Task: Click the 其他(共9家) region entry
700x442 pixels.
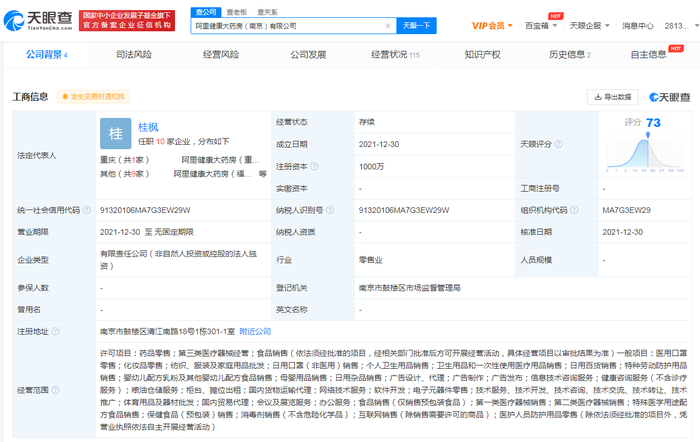Action: (125, 174)
